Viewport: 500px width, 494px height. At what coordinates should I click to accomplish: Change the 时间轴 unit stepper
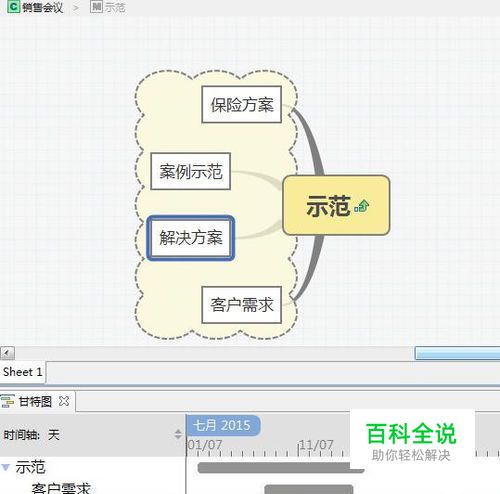click(178, 434)
